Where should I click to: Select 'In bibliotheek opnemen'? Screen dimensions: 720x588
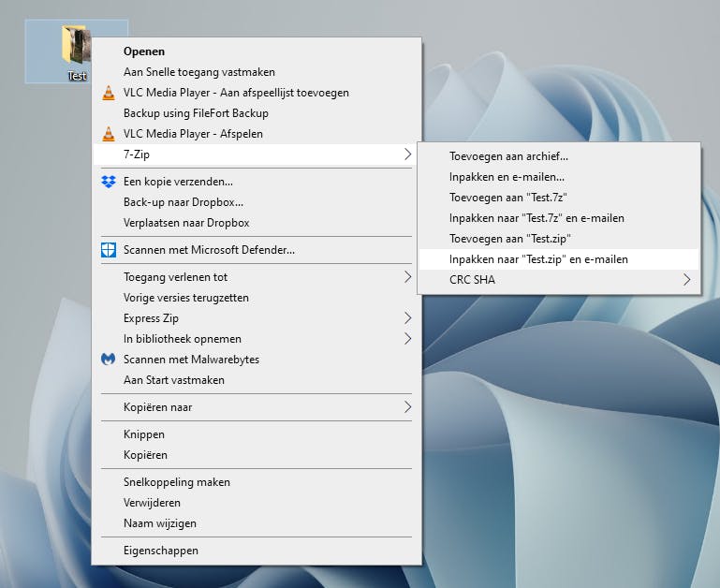tap(257, 339)
